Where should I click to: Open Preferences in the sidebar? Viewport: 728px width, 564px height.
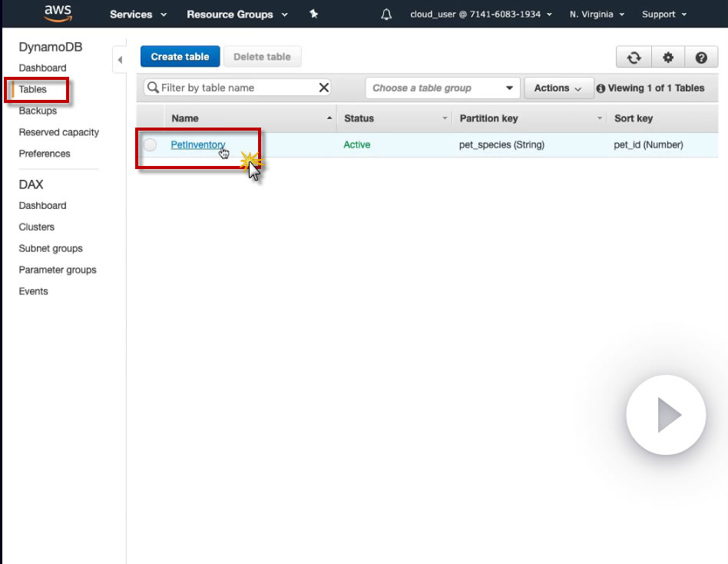coord(44,154)
